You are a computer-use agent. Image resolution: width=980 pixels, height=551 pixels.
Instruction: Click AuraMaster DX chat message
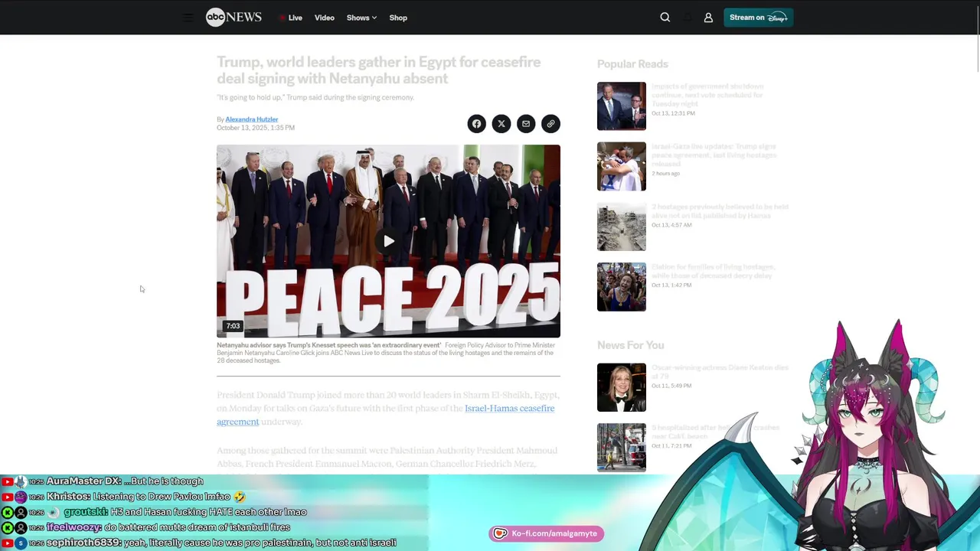(102, 481)
